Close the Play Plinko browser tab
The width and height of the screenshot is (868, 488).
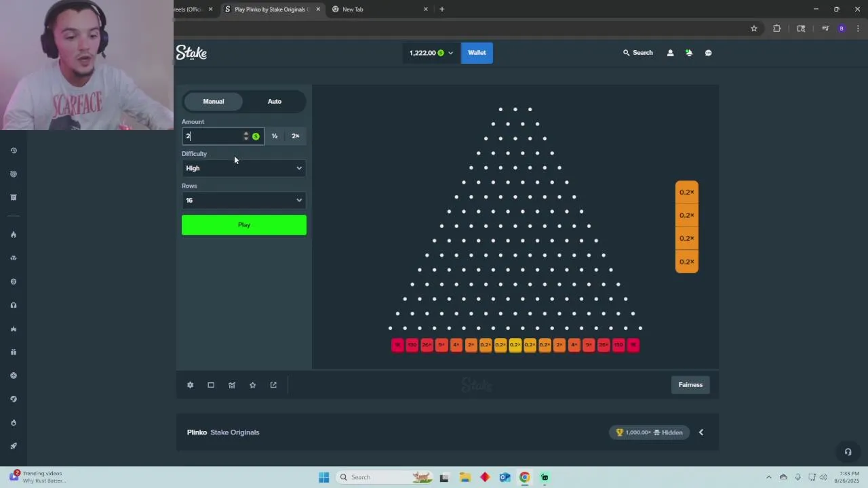tap(318, 9)
